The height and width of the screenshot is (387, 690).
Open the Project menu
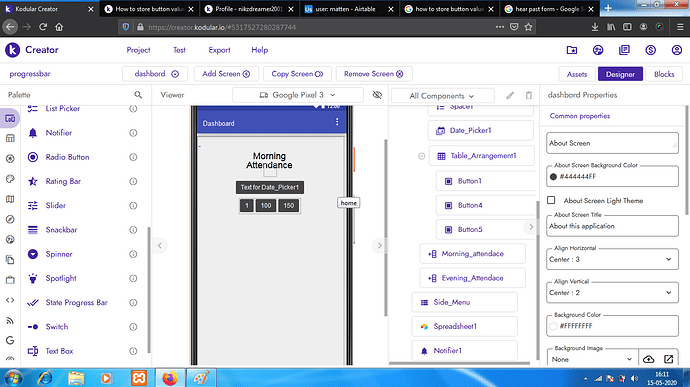138,50
